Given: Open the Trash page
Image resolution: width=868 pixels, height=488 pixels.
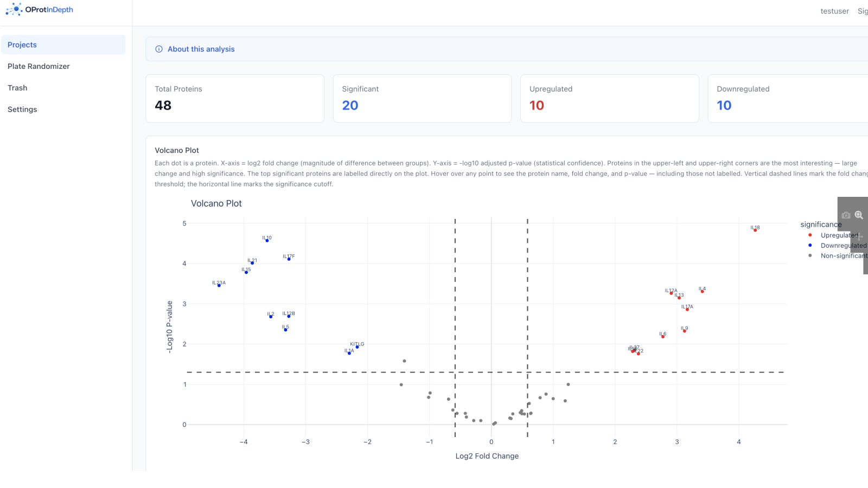Looking at the screenshot, I should click(x=17, y=87).
